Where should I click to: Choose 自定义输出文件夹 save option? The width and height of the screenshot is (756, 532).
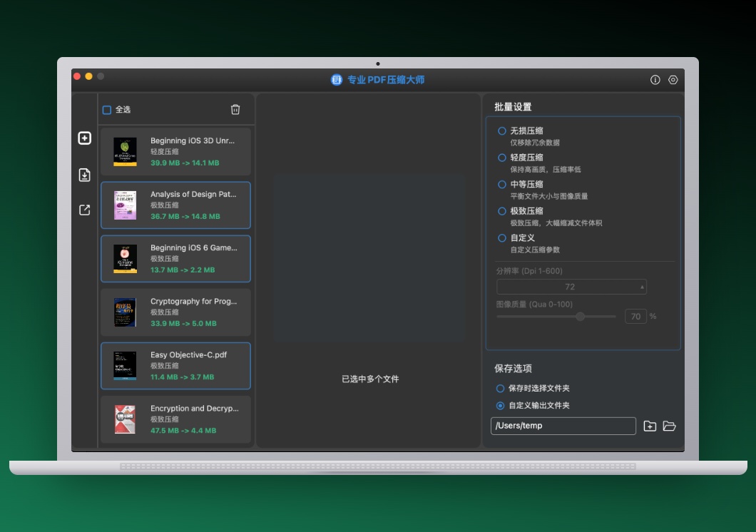pos(501,406)
